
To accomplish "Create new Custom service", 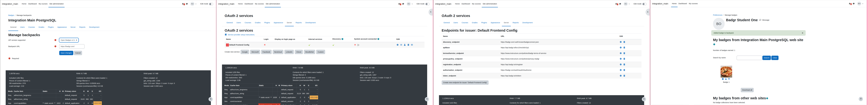I will [321, 52].
